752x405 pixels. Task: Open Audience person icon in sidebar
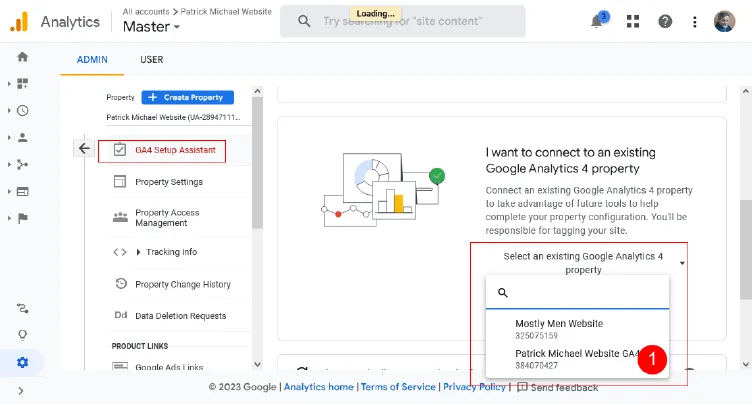23,137
